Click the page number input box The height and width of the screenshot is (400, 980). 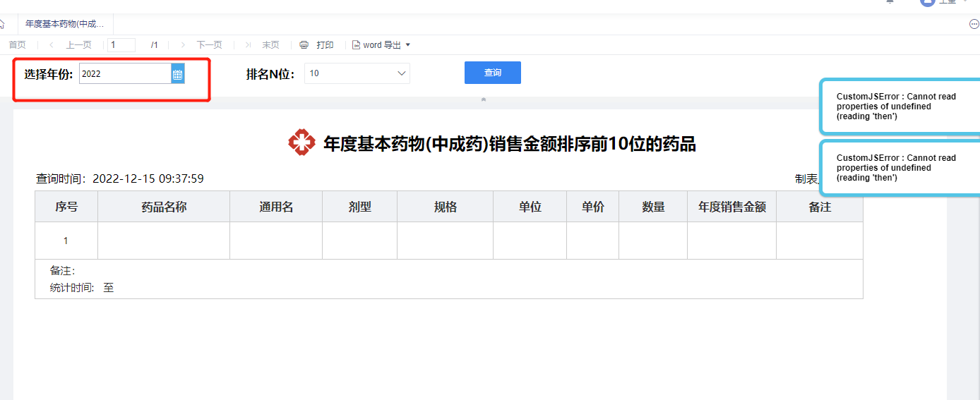121,45
